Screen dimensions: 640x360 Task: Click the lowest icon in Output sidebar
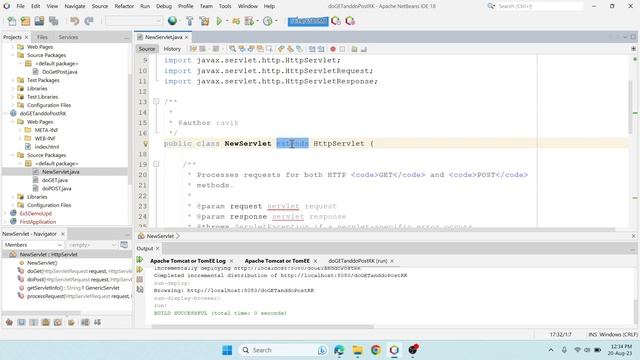tap(140, 289)
